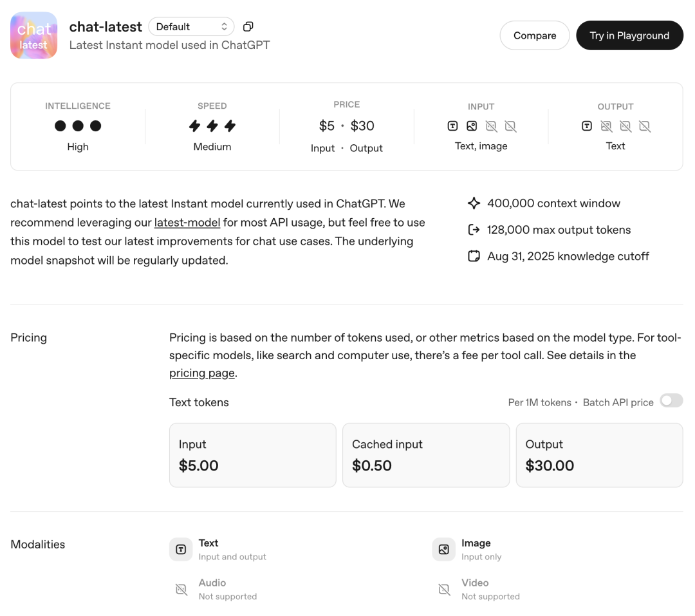Screen dimensions: 695x616
Task: Copy model name with the copy icon
Action: click(x=248, y=26)
